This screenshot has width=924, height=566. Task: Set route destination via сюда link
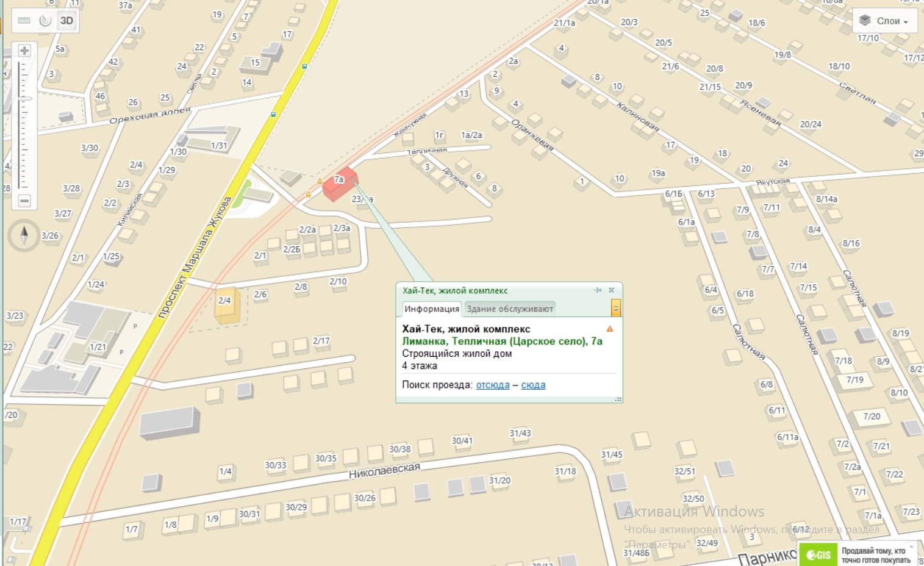(x=533, y=385)
